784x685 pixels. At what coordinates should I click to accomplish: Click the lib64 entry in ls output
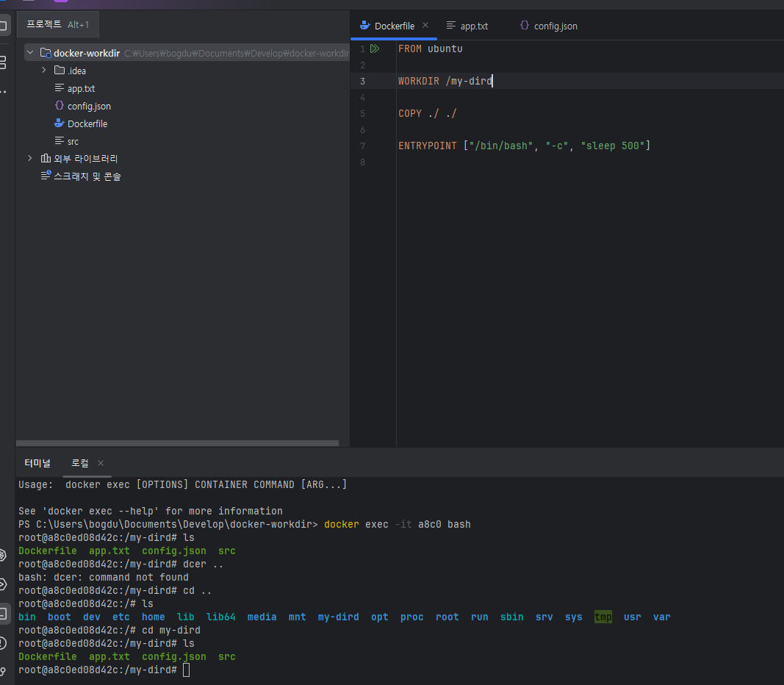click(x=220, y=617)
